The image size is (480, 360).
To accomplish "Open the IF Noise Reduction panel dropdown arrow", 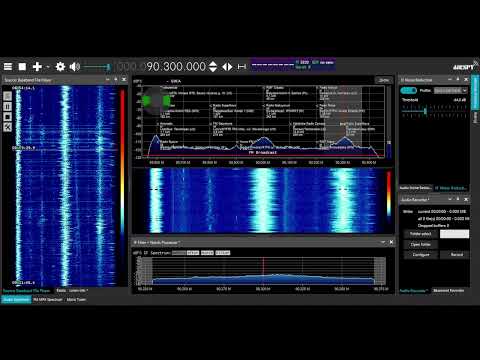I will [x=450, y=80].
